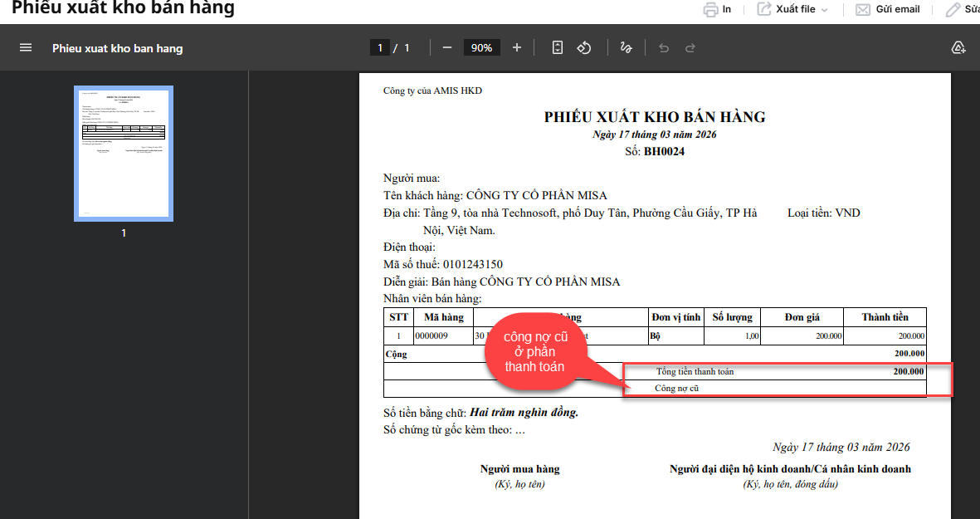Click the redo arrow in PDF toolbar
The image size is (980, 519).
(690, 48)
